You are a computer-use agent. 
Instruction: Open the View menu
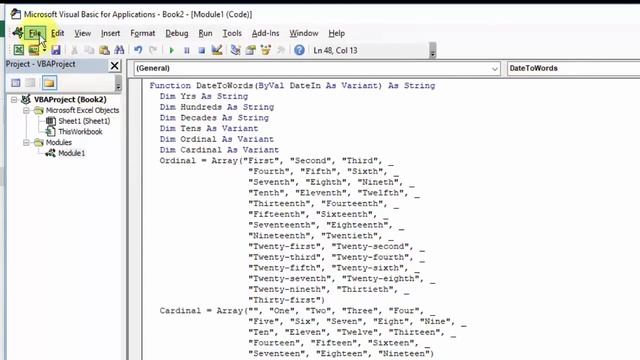(x=82, y=33)
